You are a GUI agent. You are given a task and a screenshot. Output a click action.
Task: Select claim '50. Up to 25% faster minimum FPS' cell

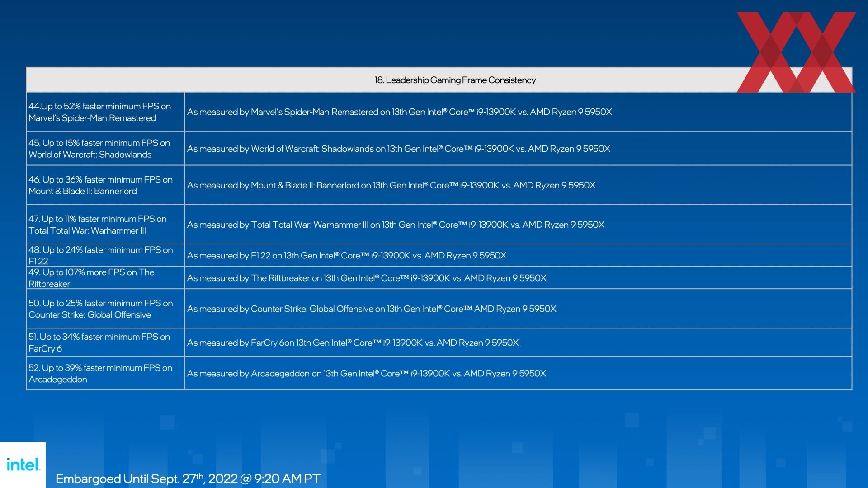point(105,309)
